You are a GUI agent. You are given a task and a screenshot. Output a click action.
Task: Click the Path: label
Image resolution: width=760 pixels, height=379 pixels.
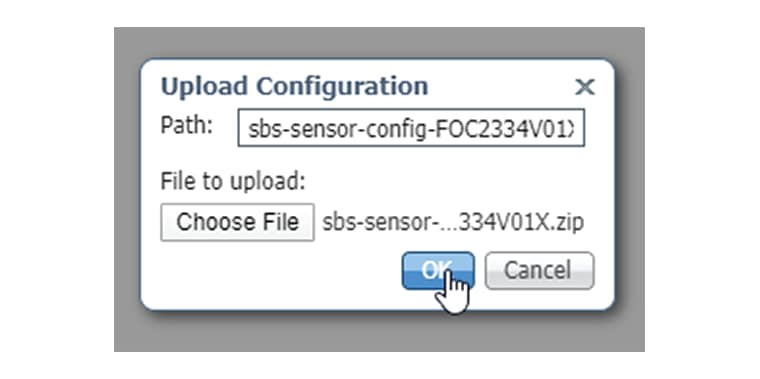[x=187, y=126]
